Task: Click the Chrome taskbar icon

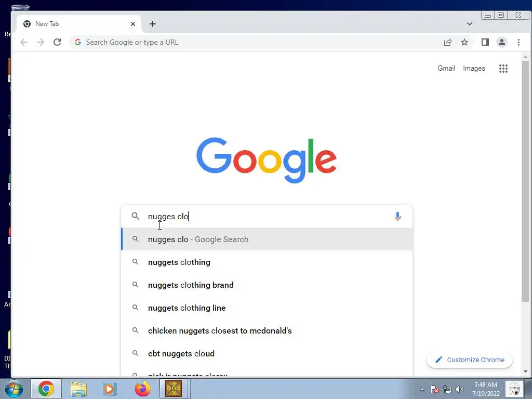Action: [x=46, y=389]
